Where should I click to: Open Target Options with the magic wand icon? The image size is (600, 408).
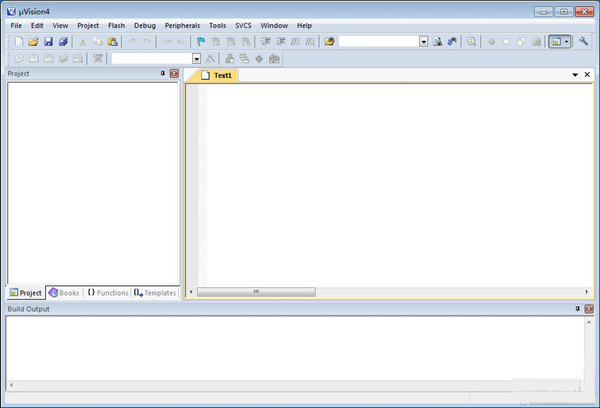click(x=211, y=59)
